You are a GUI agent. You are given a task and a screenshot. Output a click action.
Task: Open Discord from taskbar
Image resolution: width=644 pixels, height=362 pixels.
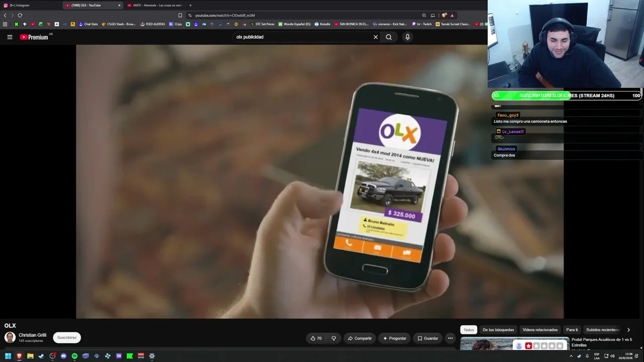click(63, 356)
